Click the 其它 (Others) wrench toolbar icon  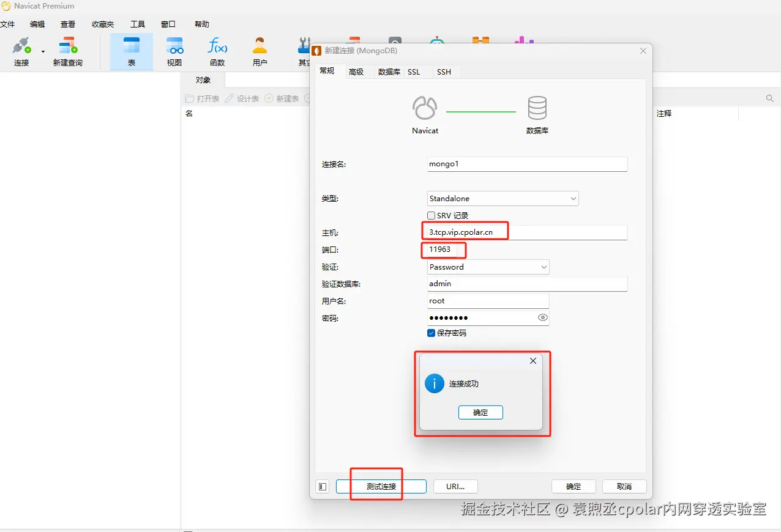pyautogui.click(x=304, y=51)
